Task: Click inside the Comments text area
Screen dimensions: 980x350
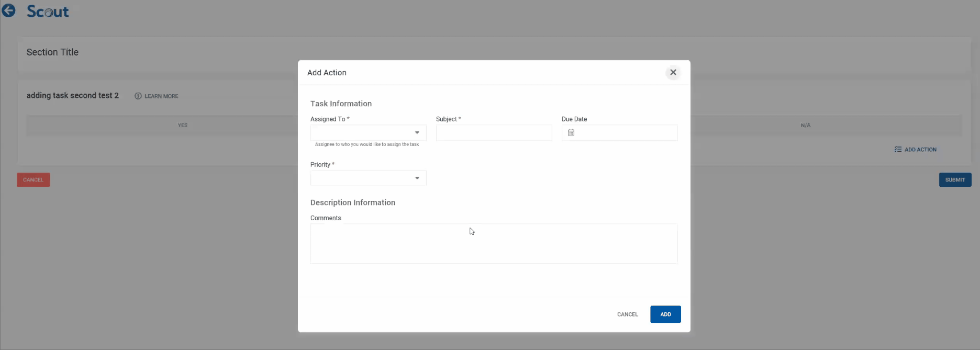Action: pos(494,244)
